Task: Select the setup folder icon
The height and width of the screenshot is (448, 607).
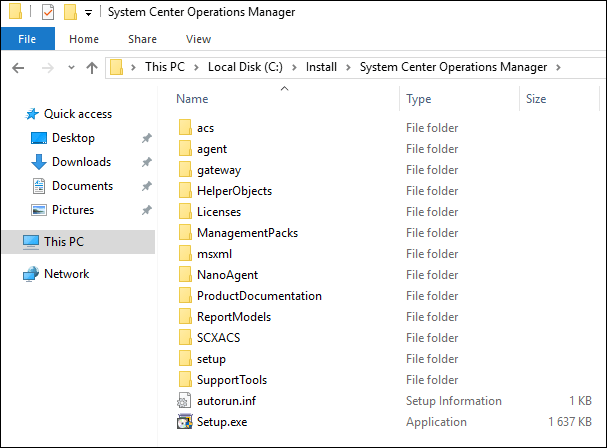Action: tap(185, 358)
